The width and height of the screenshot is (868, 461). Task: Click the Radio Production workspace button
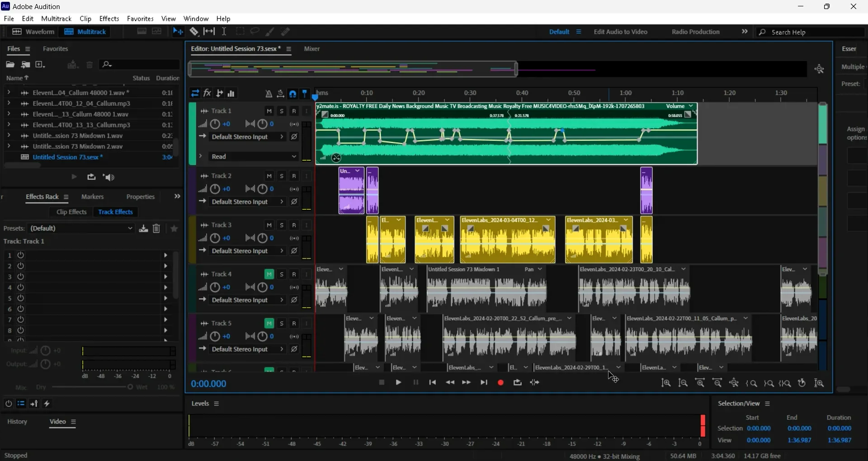pyautogui.click(x=695, y=32)
